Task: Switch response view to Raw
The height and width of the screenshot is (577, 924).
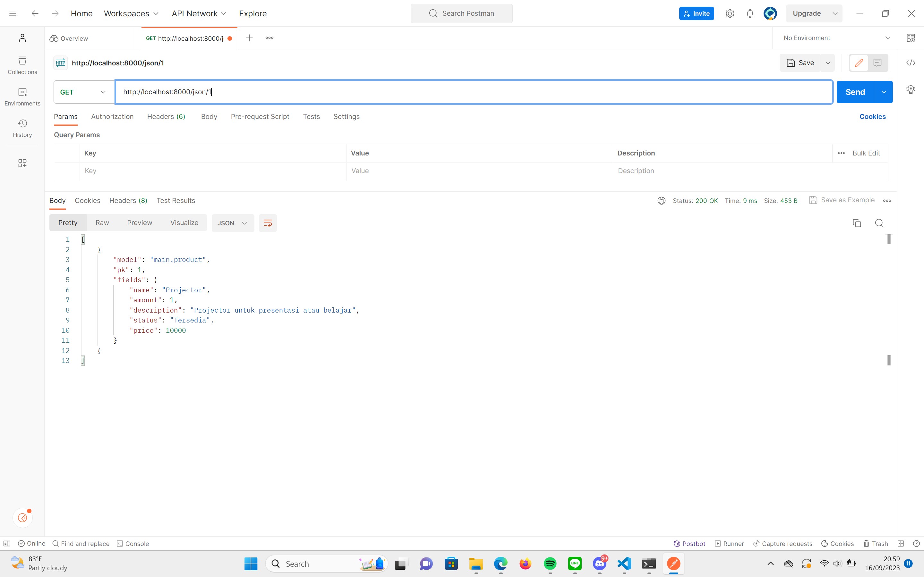Action: (102, 222)
